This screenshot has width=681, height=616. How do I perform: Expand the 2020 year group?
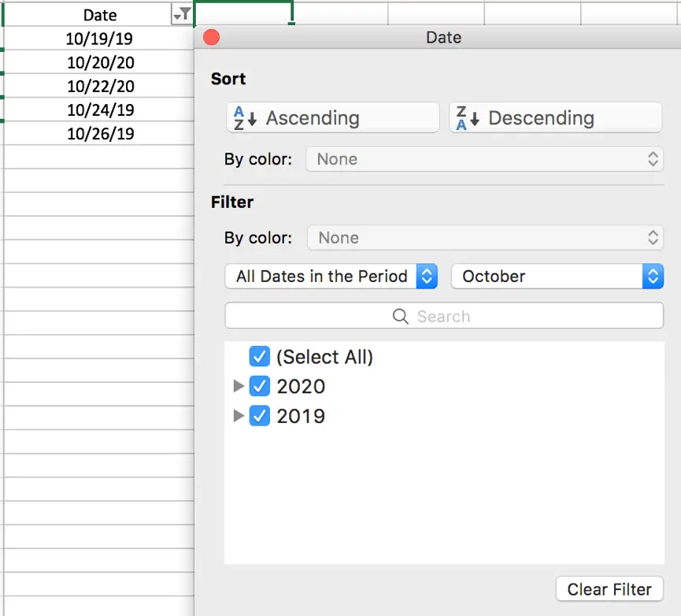point(239,386)
